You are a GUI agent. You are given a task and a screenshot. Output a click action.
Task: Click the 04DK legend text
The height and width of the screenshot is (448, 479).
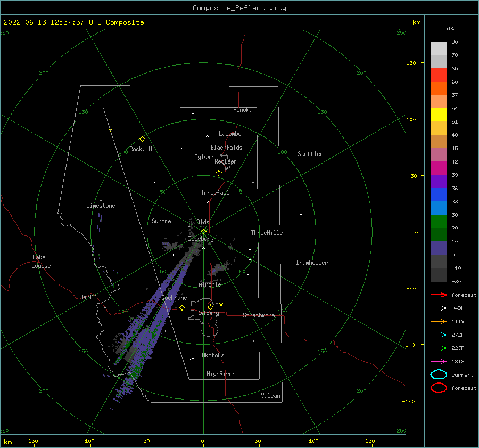(x=458, y=308)
